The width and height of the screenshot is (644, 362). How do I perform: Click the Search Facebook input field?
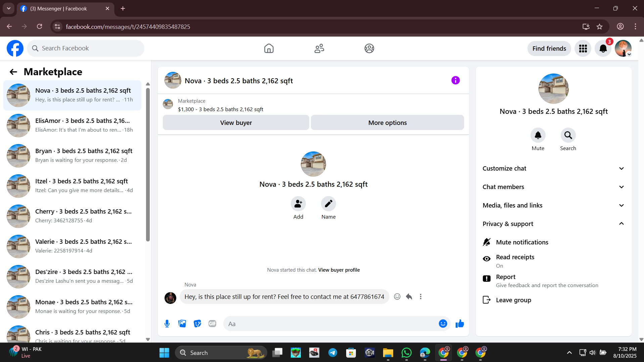tap(86, 48)
